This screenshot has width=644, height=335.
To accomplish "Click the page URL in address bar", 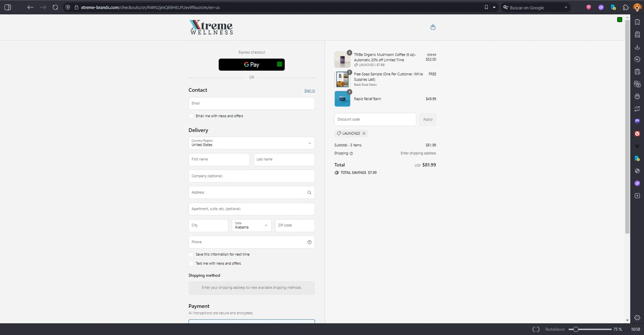I will click(150, 7).
